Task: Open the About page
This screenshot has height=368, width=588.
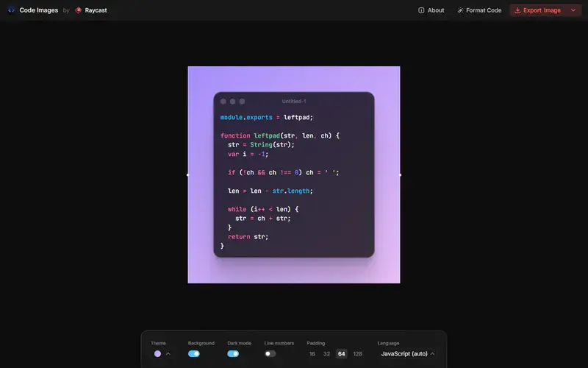Action: (x=431, y=10)
